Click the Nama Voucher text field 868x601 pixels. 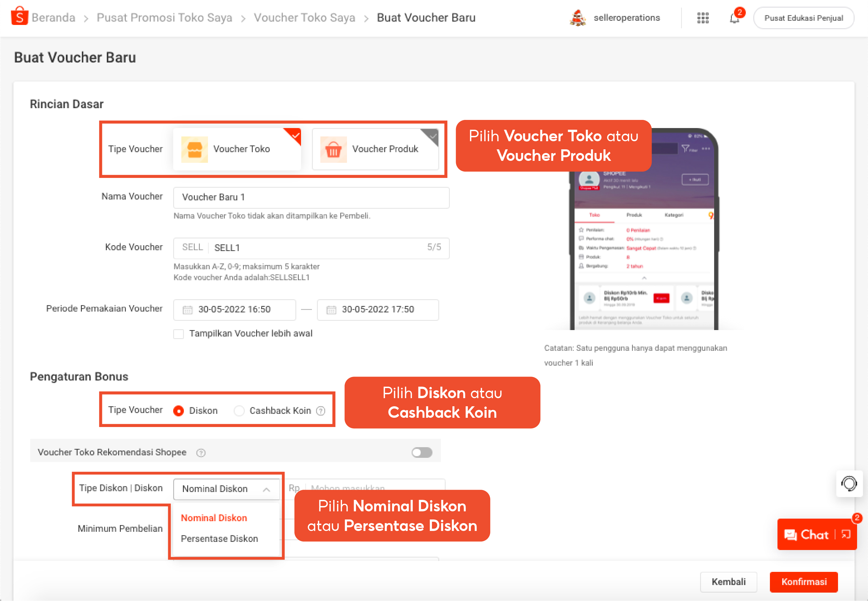[x=311, y=197]
